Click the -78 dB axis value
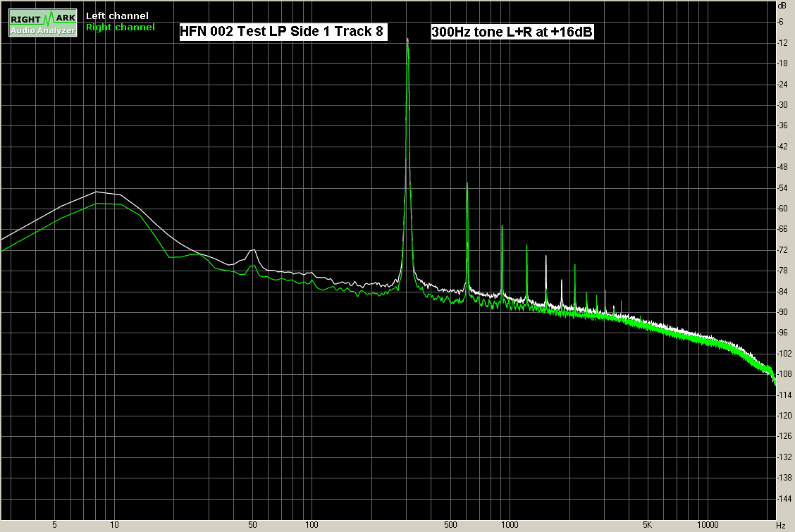This screenshot has height=532, width=795. click(783, 271)
